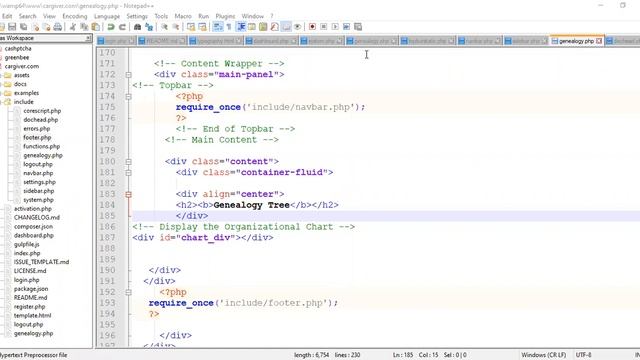Screen dimensions: 640x360
Task: Select the examples folder in the tree
Action: click(x=26, y=93)
